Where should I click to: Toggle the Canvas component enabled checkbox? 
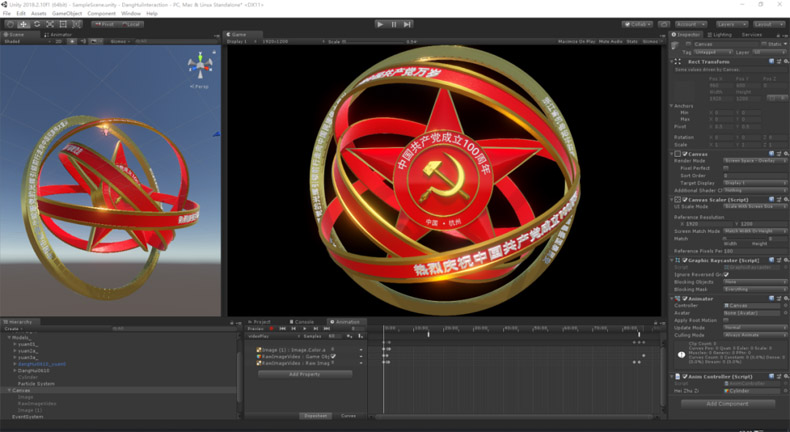(685, 154)
